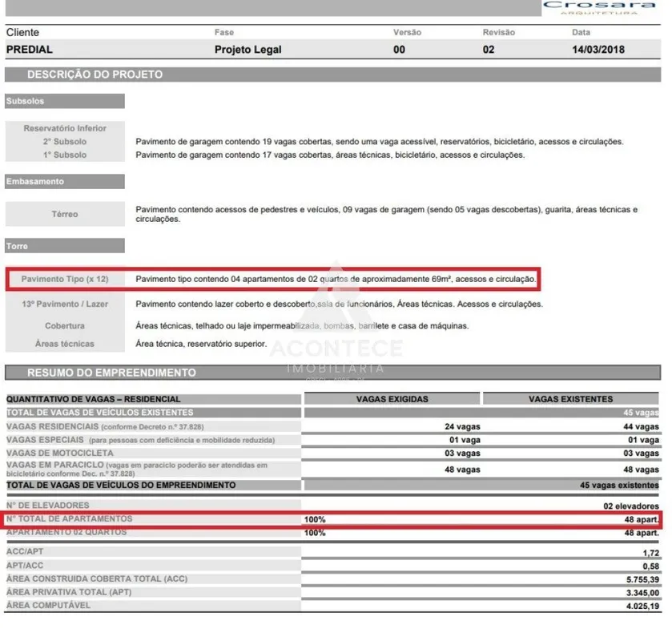Click the "2° Subsolo" row label
Image resolution: width=672 pixels, height=641 pixels.
[x=65, y=142]
